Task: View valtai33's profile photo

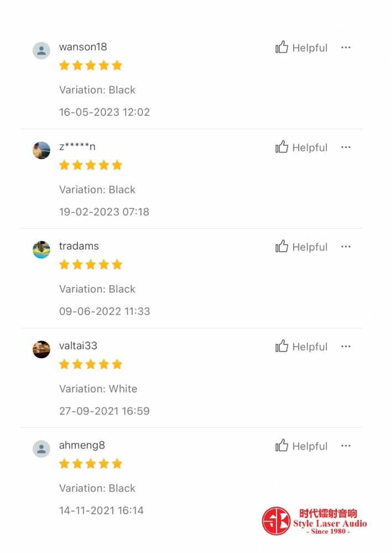Action: [x=41, y=349]
